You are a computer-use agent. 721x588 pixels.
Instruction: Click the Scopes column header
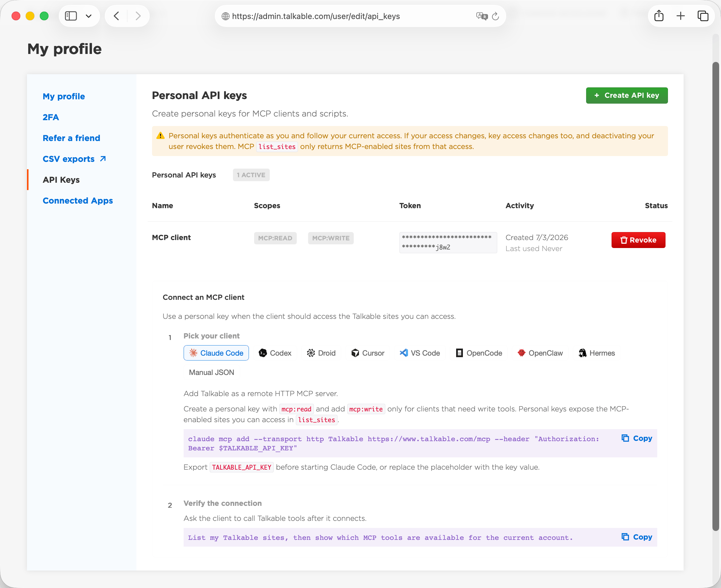pos(267,206)
